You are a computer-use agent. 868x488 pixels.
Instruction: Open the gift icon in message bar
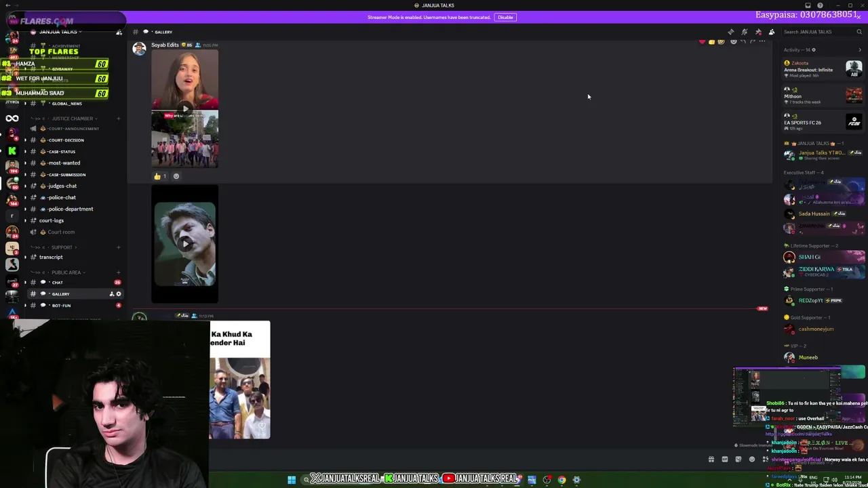pos(711,460)
